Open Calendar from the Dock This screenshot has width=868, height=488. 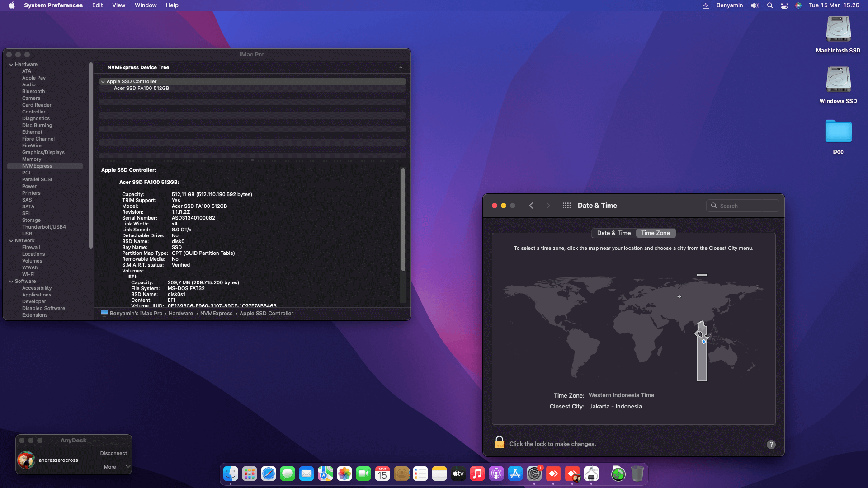point(382,474)
